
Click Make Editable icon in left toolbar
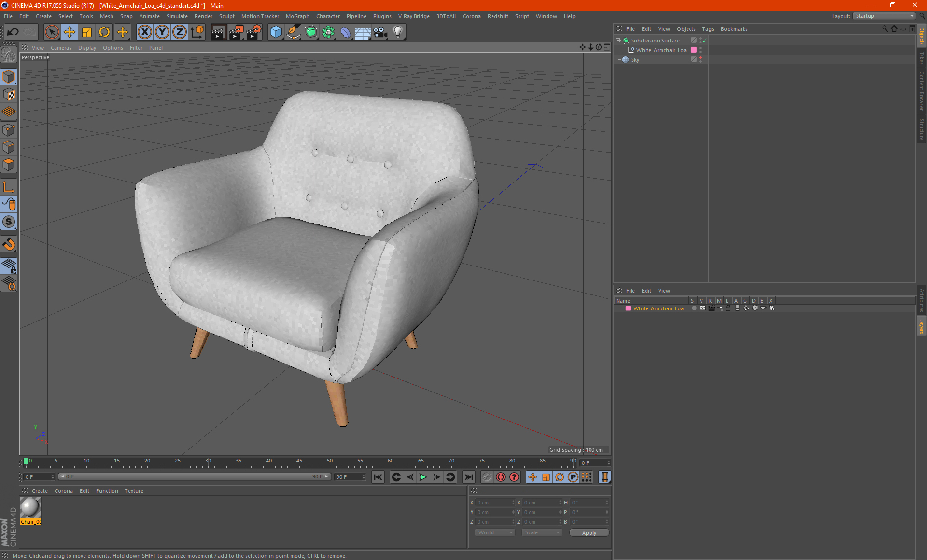tap(9, 55)
